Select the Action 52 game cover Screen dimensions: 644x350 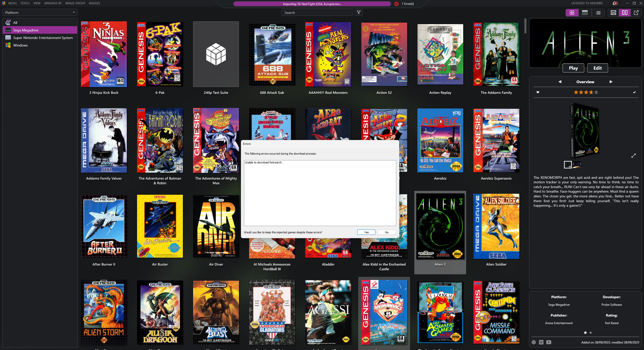tap(384, 54)
